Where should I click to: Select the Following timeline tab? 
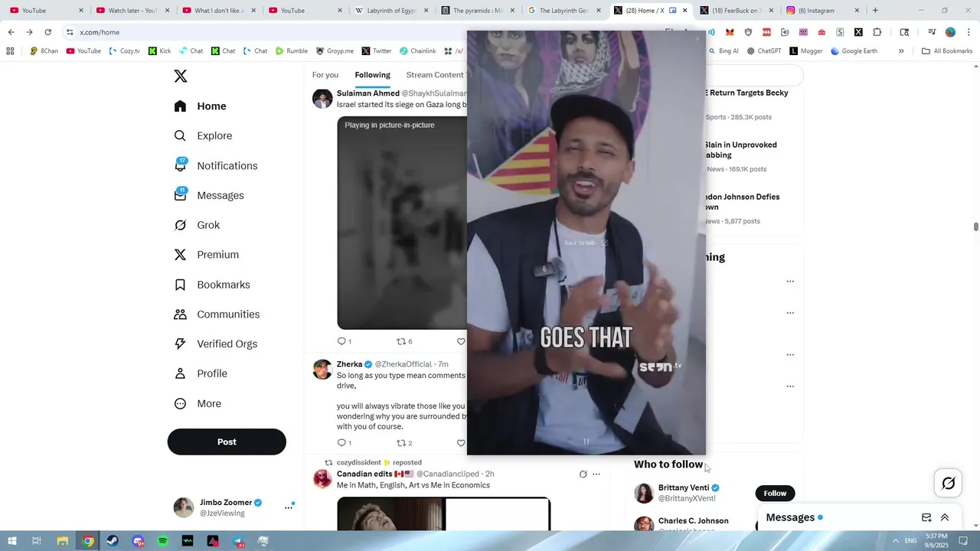(x=372, y=75)
